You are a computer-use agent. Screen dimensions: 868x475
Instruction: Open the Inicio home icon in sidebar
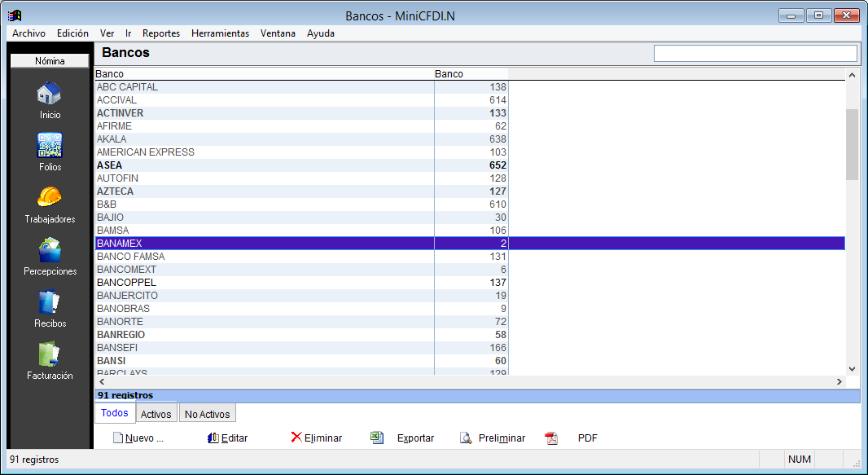click(x=50, y=94)
